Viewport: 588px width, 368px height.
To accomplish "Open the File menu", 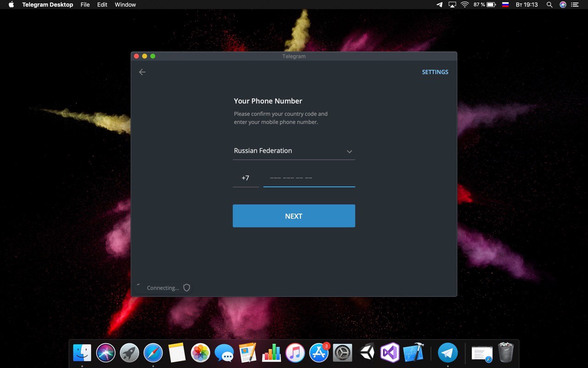I will (85, 5).
